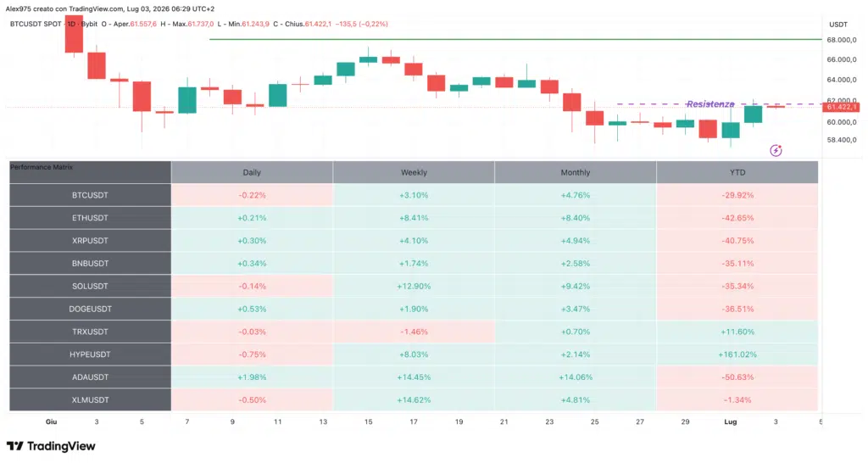The image size is (868, 463).
Task: Click the 66.000,0 price axis label
Action: [x=842, y=60]
